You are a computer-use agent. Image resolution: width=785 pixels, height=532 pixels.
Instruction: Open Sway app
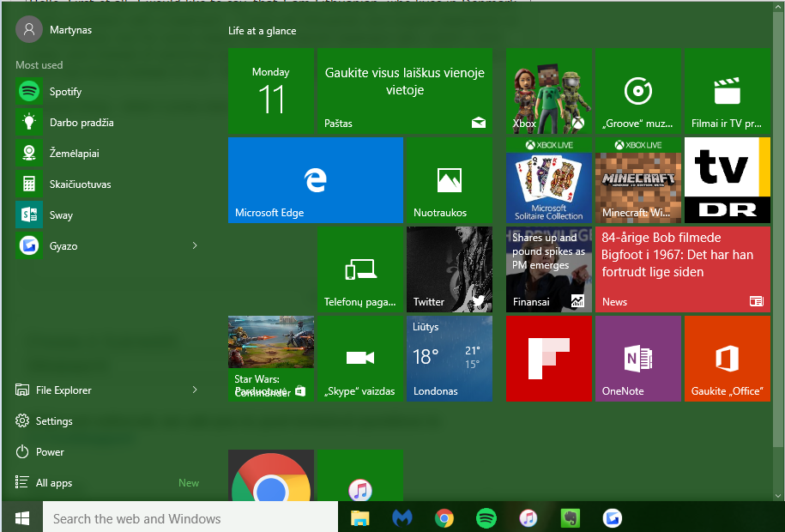tap(107, 215)
